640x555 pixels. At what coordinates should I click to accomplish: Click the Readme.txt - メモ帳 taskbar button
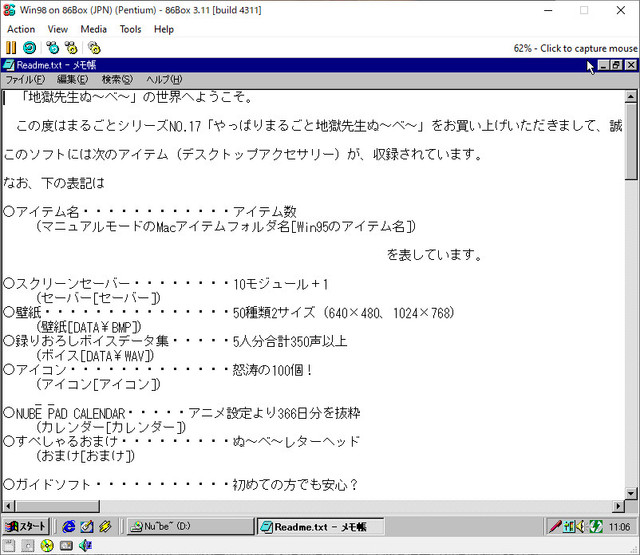pos(320,527)
